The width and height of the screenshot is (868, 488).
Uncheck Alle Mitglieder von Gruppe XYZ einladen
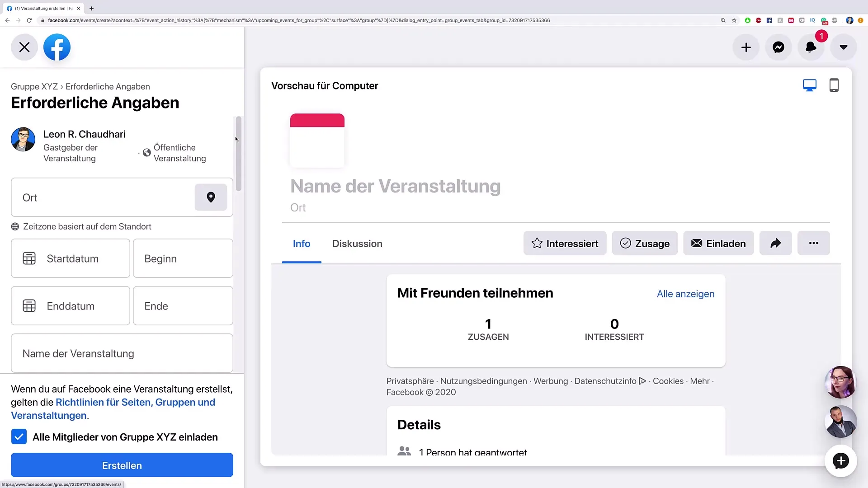(x=19, y=437)
